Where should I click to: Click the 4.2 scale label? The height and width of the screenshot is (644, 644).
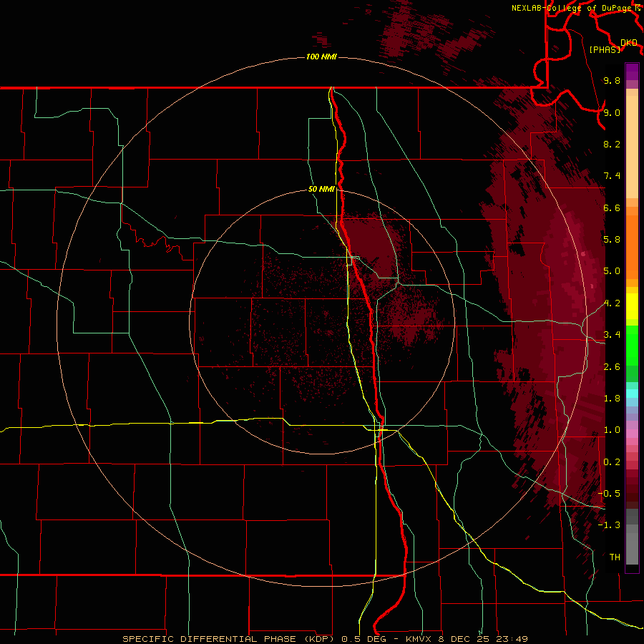[612, 303]
